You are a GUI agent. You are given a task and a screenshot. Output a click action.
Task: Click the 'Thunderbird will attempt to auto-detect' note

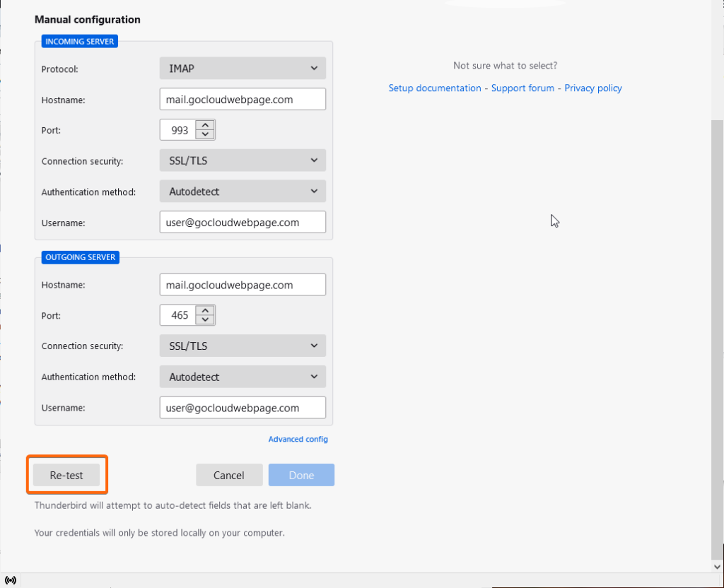[x=173, y=505]
